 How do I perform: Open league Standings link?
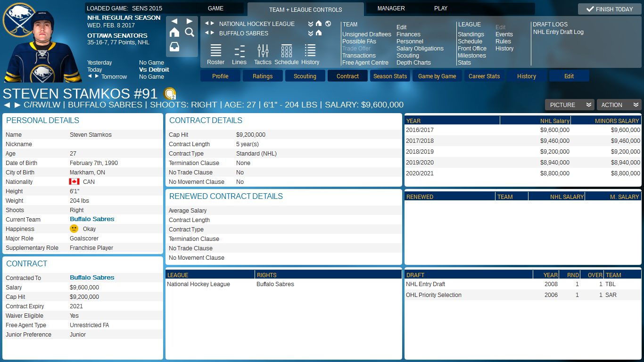click(x=471, y=34)
